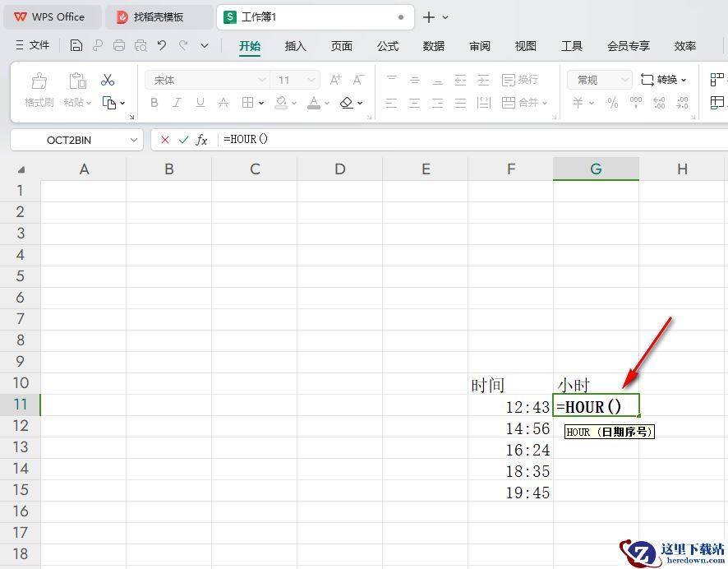Center text horizontally

pos(415,103)
